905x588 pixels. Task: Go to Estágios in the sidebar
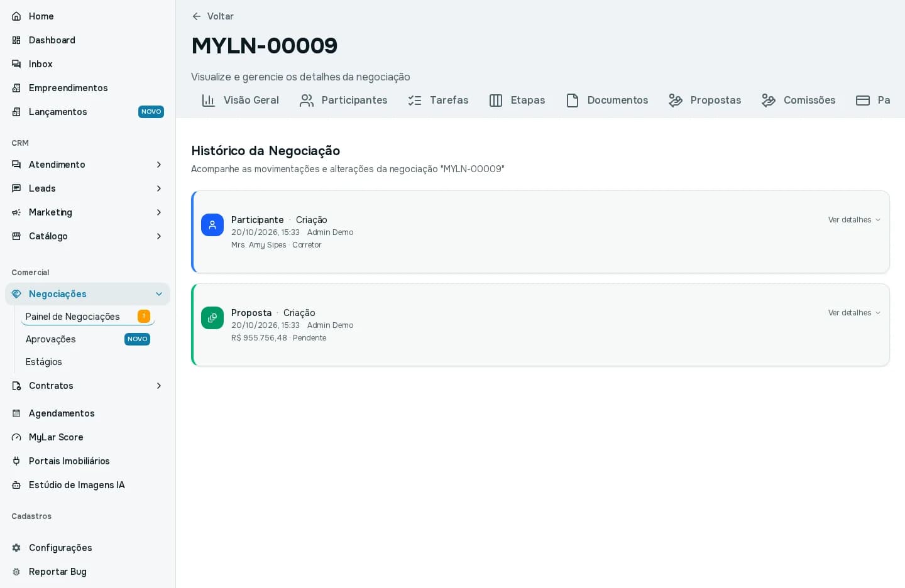pyautogui.click(x=88, y=362)
